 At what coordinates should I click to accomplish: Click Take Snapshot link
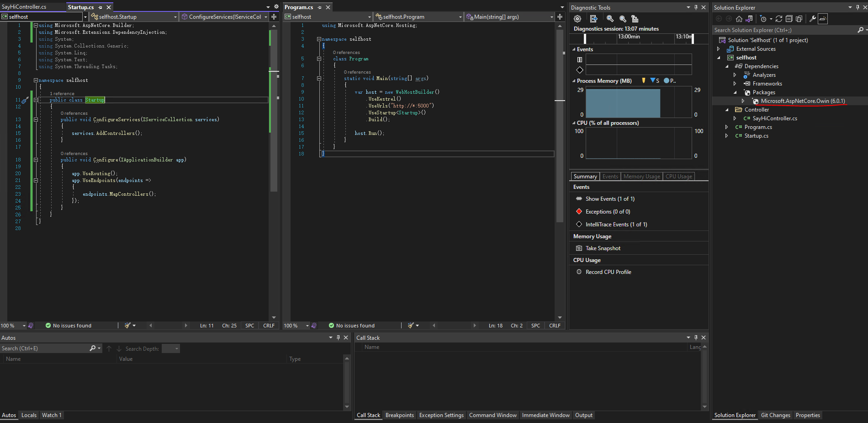603,248
